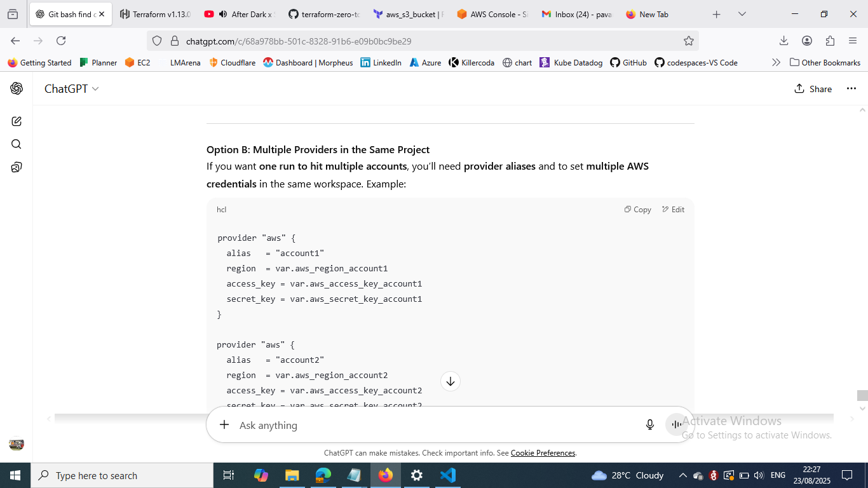Image resolution: width=868 pixels, height=488 pixels.
Task: Click the page vertical scrollbar thumb
Action: 862,395
